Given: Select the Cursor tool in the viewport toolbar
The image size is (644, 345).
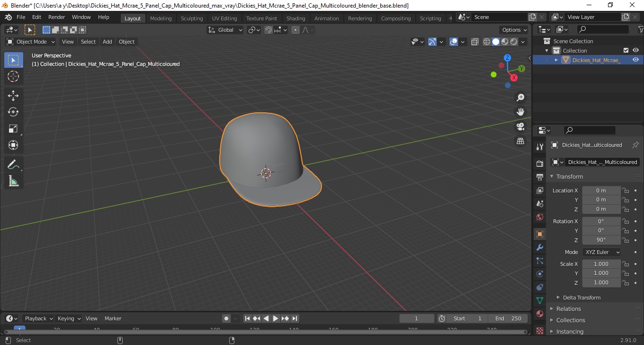Looking at the screenshot, I should [13, 76].
